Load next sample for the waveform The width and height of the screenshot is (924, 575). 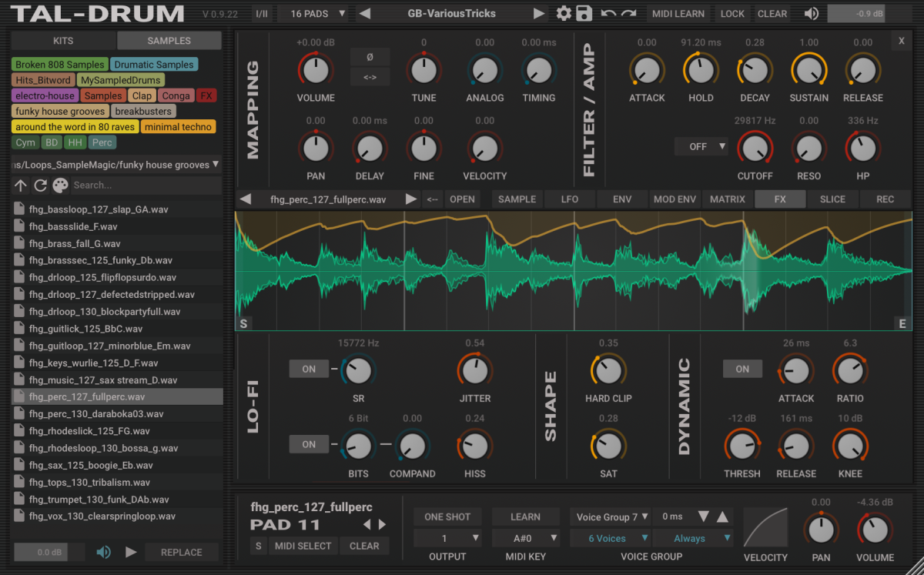(411, 199)
